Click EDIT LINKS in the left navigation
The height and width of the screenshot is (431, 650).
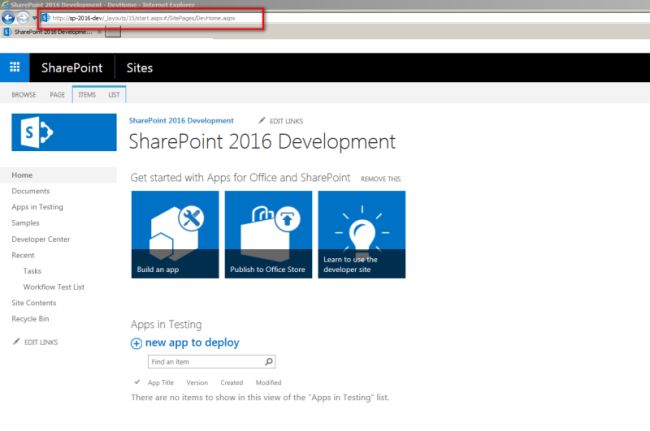41,342
